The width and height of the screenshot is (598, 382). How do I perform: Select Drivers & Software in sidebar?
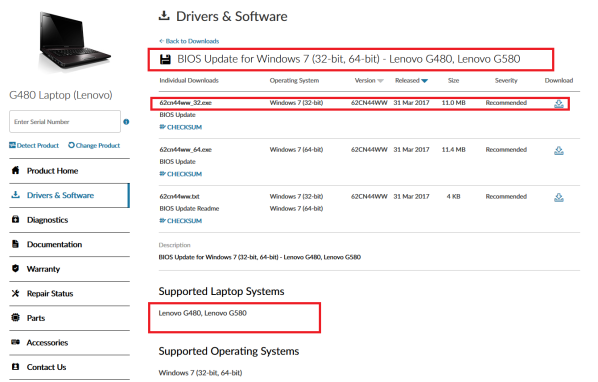(x=60, y=195)
